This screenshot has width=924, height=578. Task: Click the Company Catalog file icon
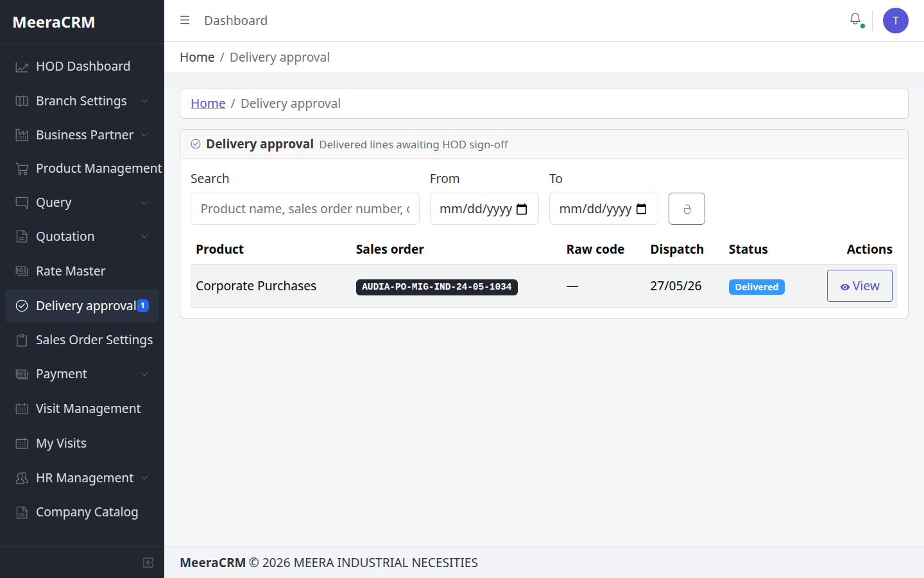pyautogui.click(x=22, y=512)
